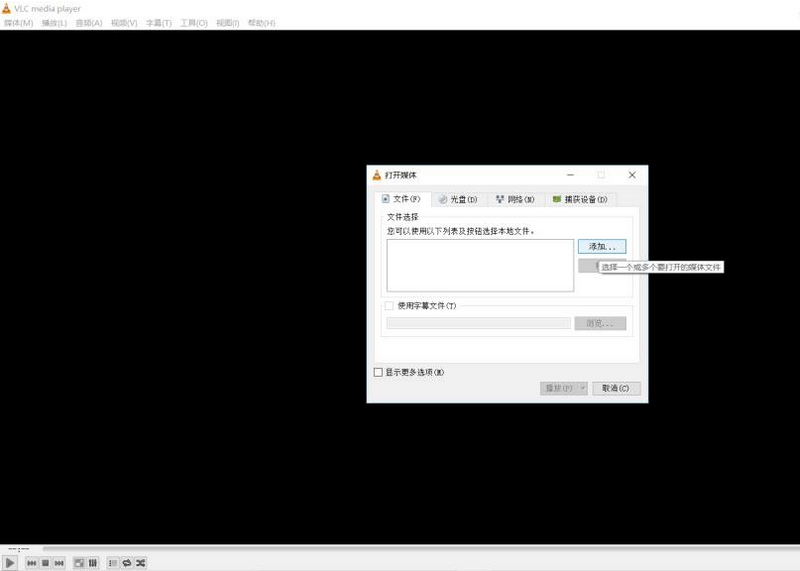Show the playlist via toolbar icon

pos(113,563)
